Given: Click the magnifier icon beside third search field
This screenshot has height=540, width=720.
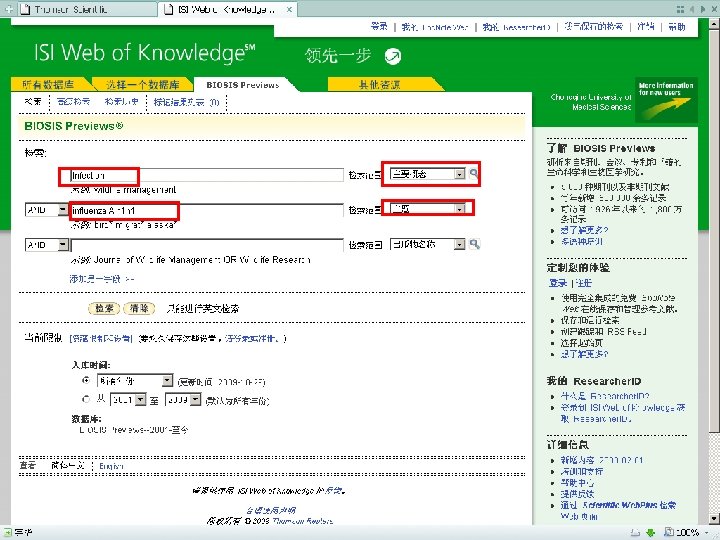Looking at the screenshot, I should [474, 244].
